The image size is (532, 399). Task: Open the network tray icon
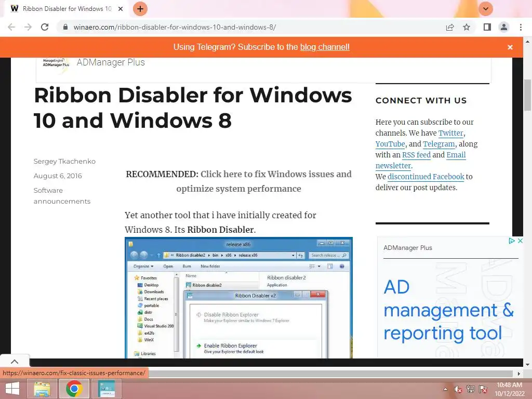(x=470, y=389)
